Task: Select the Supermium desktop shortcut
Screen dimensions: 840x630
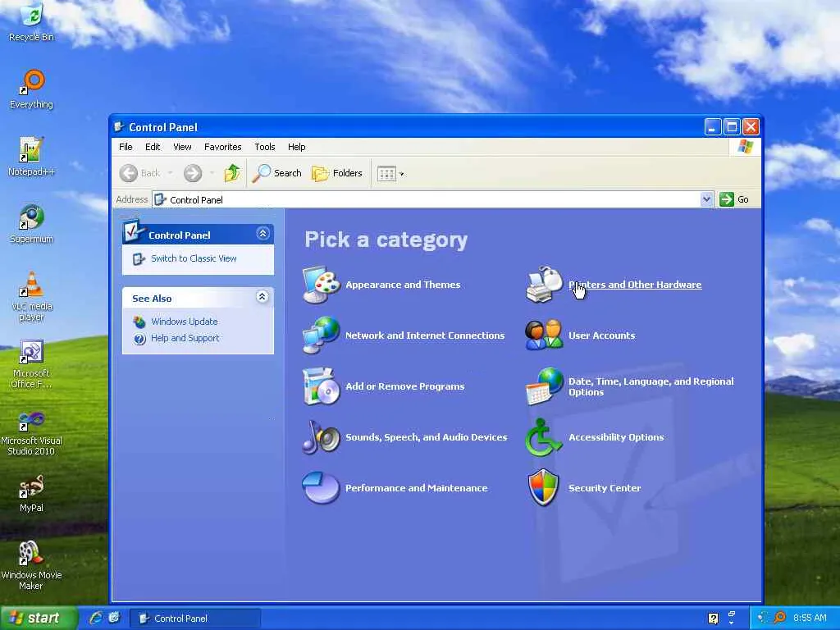Action: [x=32, y=224]
